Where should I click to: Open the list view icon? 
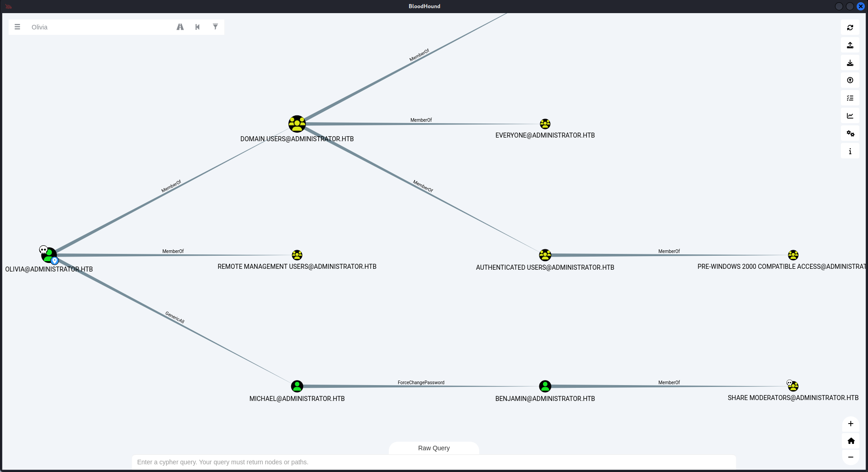pos(850,98)
